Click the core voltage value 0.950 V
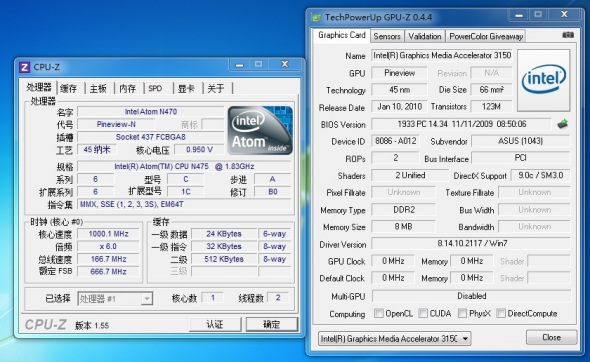This screenshot has width=590, height=362. [x=199, y=150]
